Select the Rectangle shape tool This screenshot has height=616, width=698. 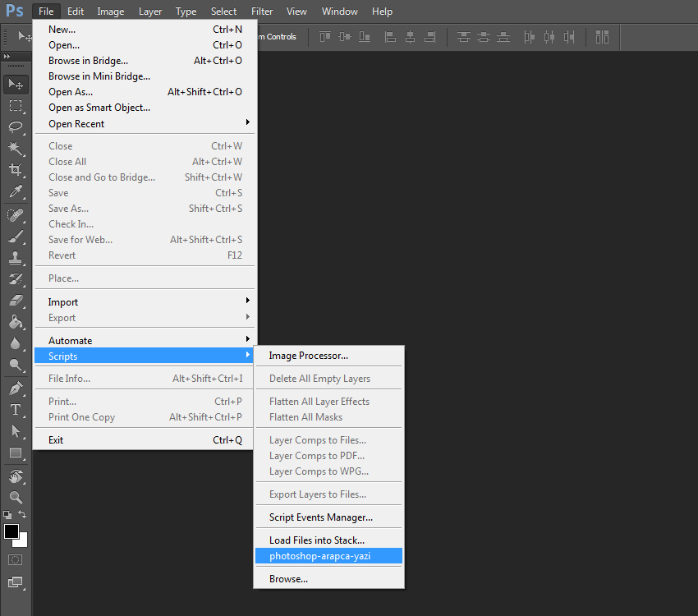(x=16, y=453)
